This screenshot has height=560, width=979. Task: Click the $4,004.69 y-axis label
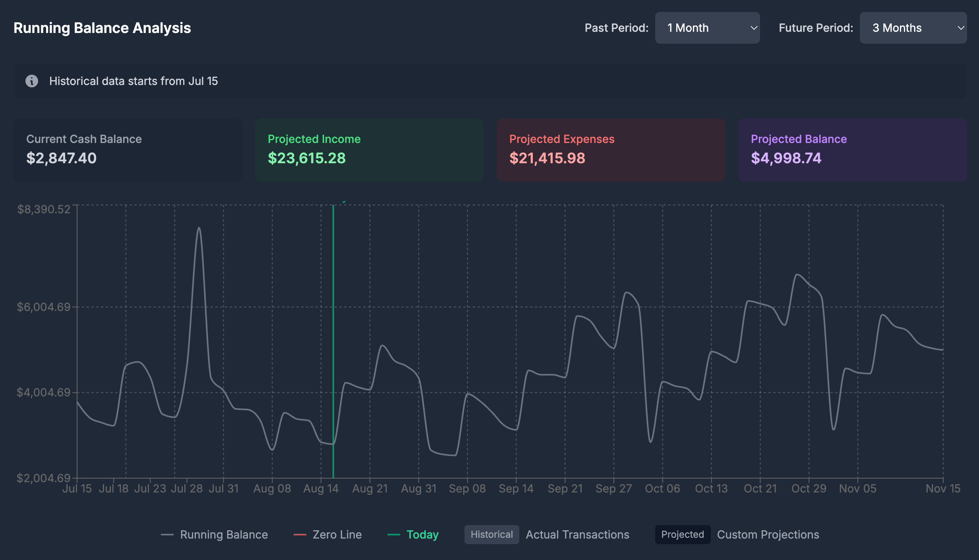[43, 392]
